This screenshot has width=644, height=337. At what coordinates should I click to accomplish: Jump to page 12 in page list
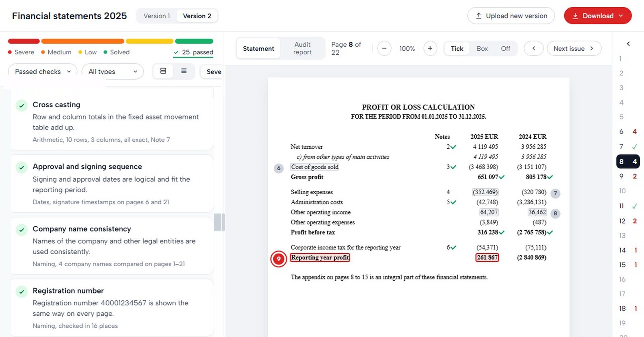[628, 221]
